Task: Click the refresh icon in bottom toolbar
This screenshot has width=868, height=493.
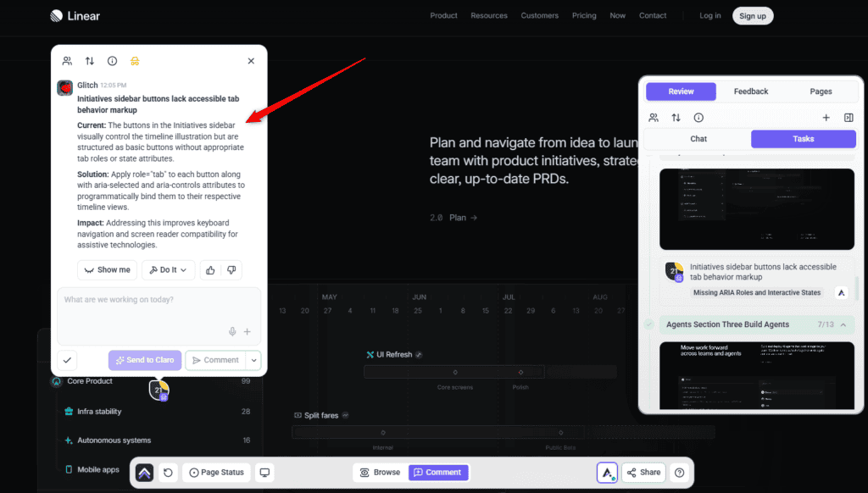Action: [169, 473]
